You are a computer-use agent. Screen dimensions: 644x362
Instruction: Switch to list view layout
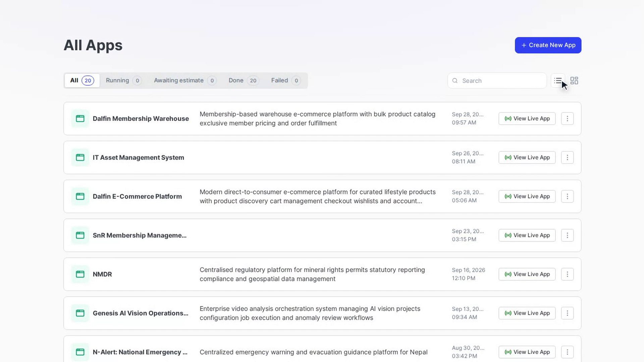pos(558,81)
